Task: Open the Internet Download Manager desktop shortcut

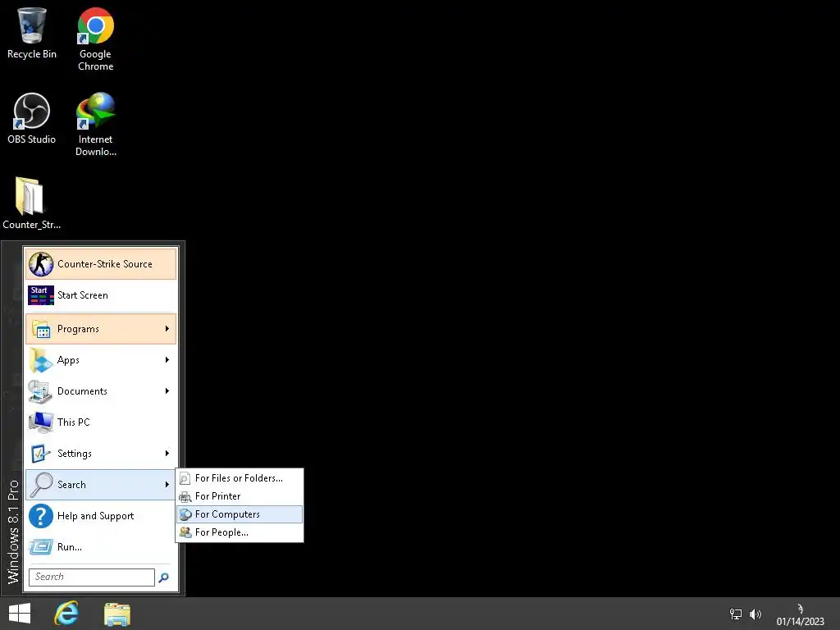Action: [x=95, y=125]
